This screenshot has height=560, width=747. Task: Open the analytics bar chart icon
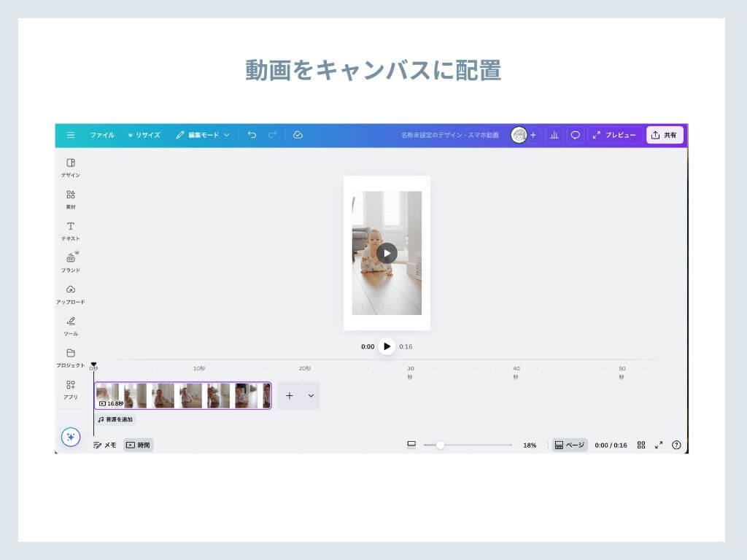554,135
